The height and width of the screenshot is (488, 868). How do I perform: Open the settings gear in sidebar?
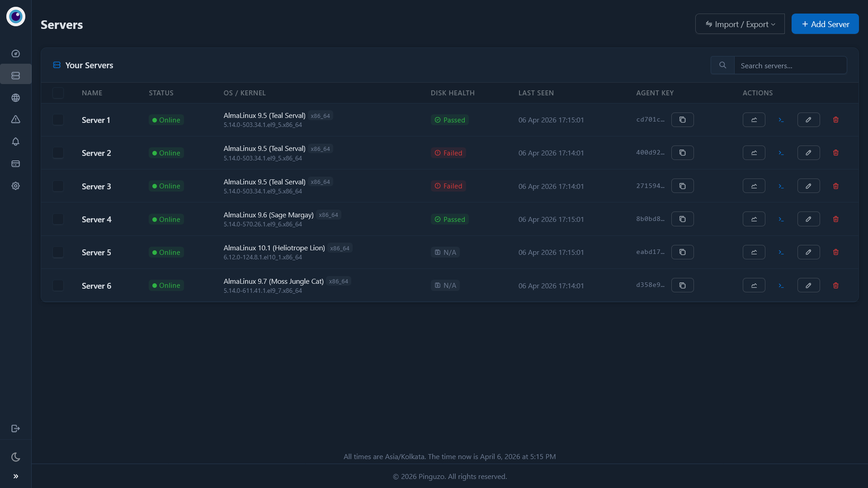[16, 186]
